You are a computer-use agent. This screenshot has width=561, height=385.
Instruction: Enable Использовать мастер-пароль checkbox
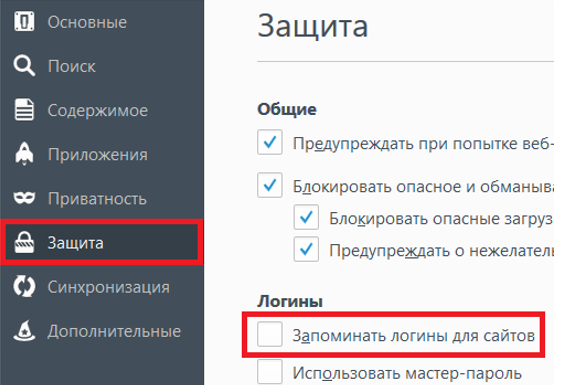270,372
